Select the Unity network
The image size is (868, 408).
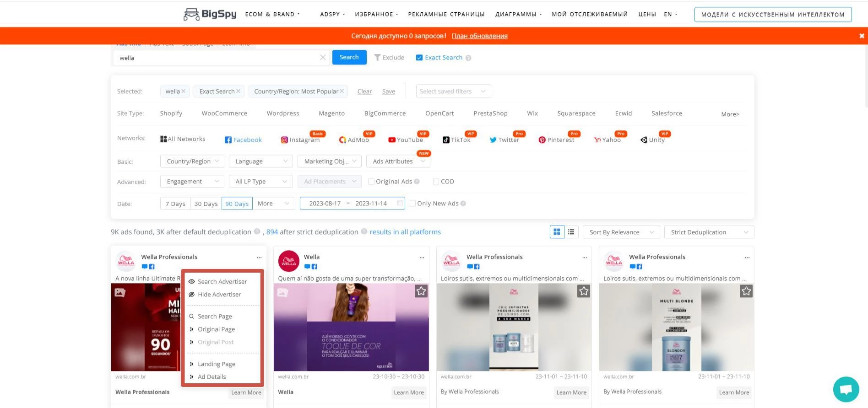tap(652, 140)
